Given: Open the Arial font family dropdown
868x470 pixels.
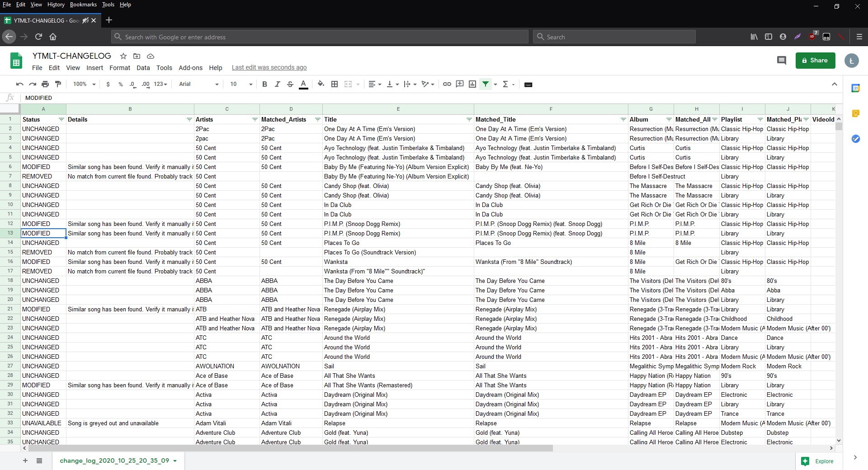Looking at the screenshot, I should point(198,84).
